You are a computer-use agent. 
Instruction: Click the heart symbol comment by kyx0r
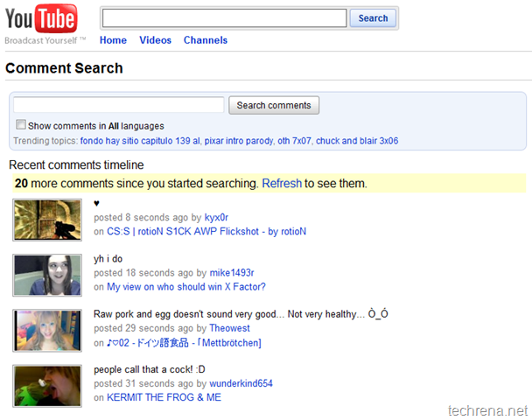[x=96, y=204]
